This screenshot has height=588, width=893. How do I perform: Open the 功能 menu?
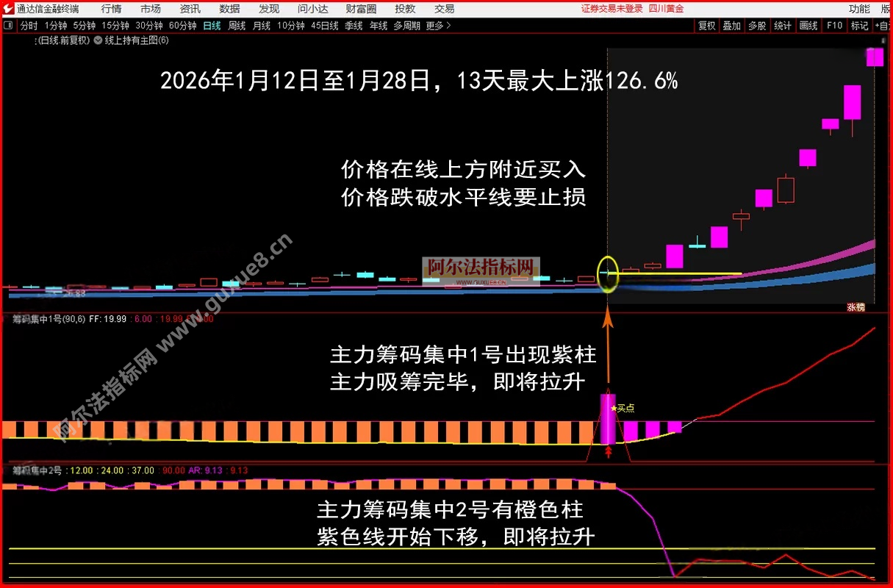(858, 9)
